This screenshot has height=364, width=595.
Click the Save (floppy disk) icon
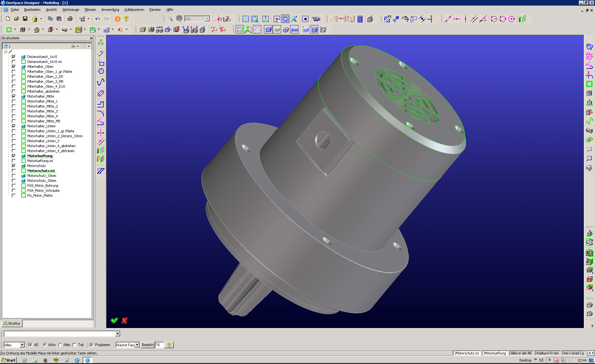click(25, 19)
